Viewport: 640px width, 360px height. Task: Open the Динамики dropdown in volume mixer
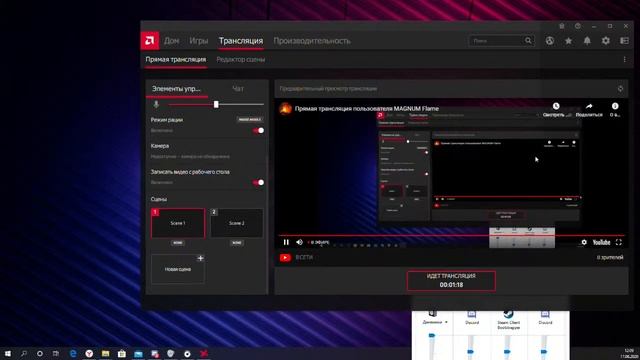[x=436, y=322]
